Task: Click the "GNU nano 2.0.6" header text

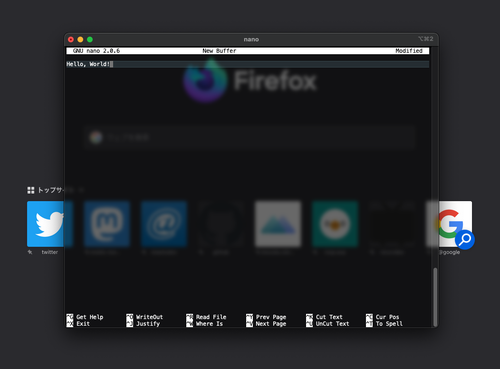Action: 96,51
